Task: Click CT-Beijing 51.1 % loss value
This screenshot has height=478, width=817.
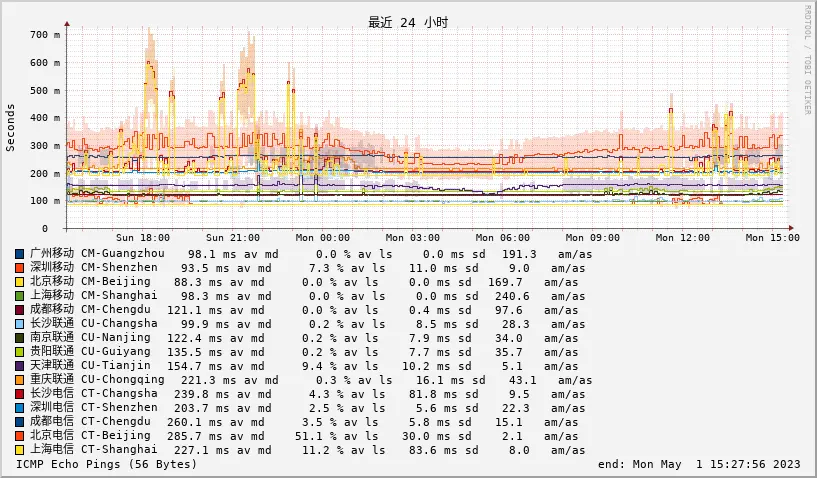Action: coord(317,436)
